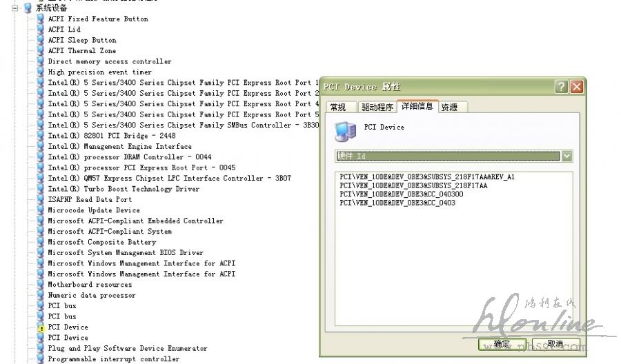Image resolution: width=621 pixels, height=364 pixels.
Task: Click the dialog's help question mark button
Action: [x=562, y=87]
